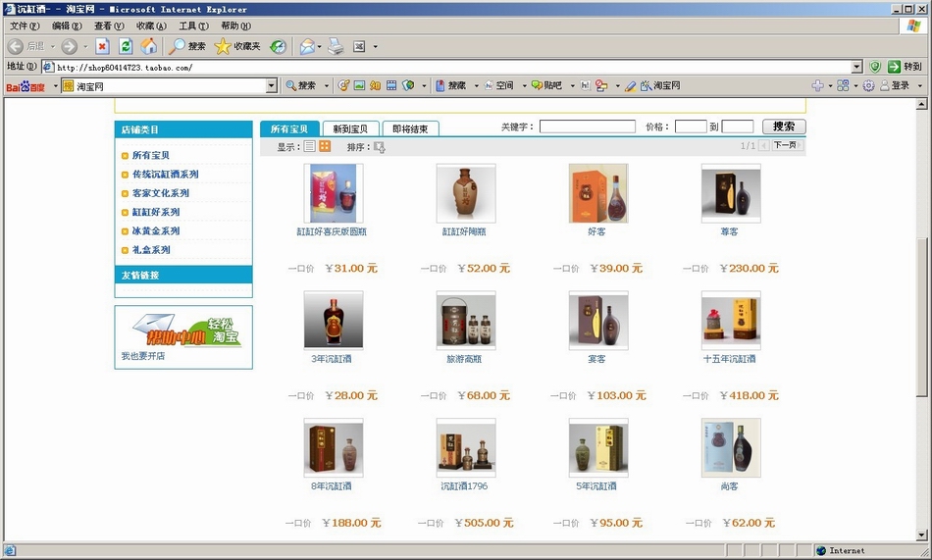Click the 十五年沉缸酒 product thumbnail
Image resolution: width=932 pixels, height=560 pixels.
pyautogui.click(x=731, y=320)
